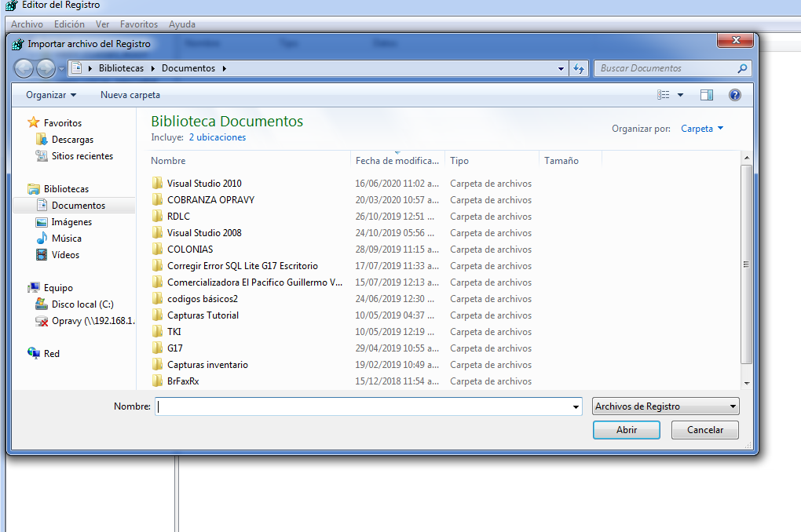This screenshot has width=801, height=532.
Task: Click the disconnected Opravy network drive icon
Action: click(42, 321)
